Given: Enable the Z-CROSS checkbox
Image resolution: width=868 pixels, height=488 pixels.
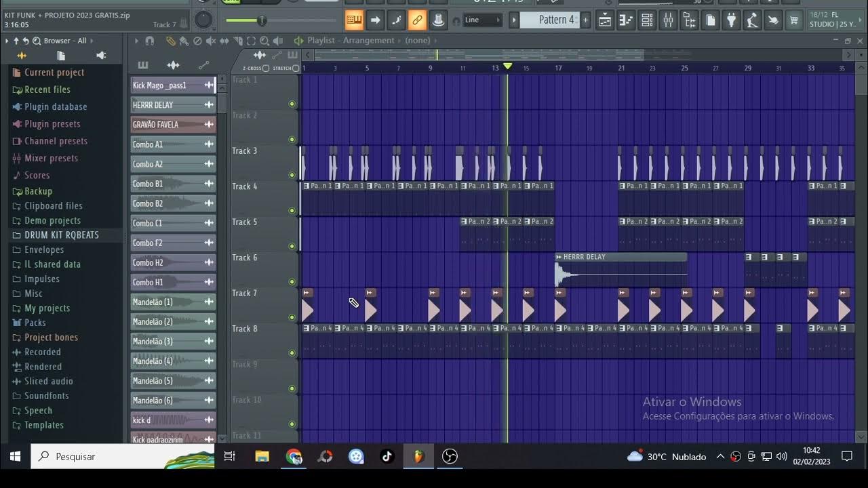Looking at the screenshot, I should (265, 68).
